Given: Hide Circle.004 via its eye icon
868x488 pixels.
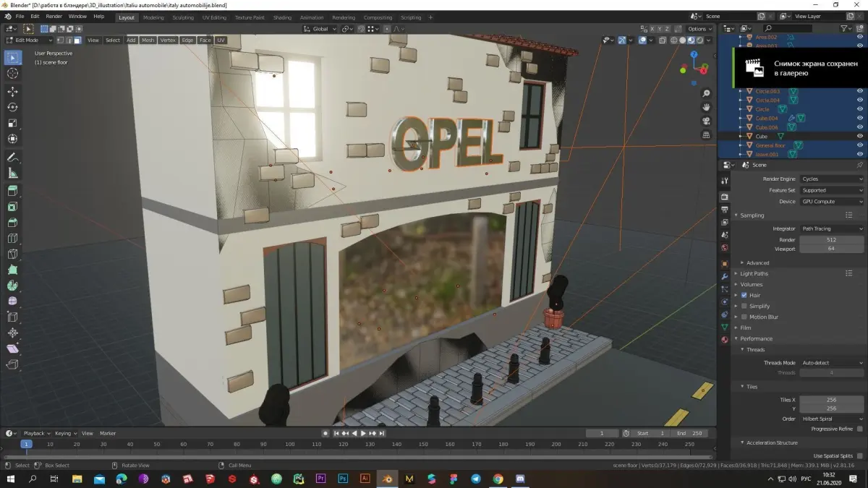Looking at the screenshot, I should pos(860,100).
